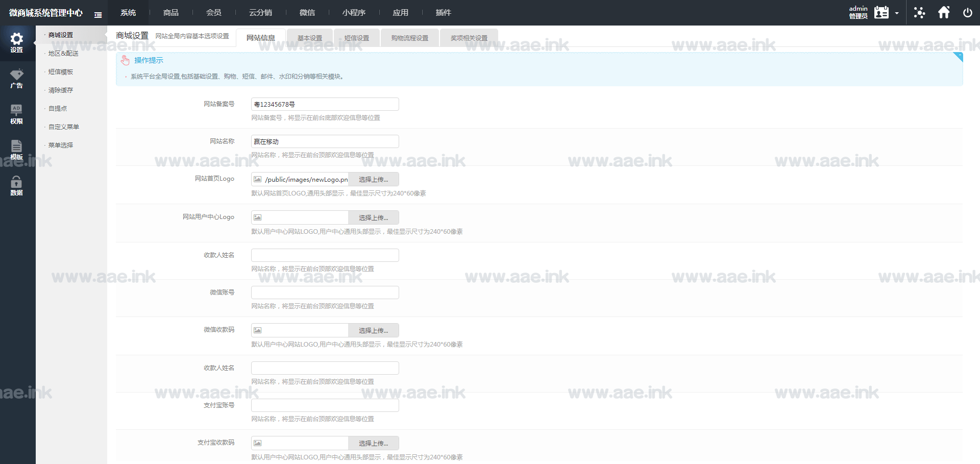Switch to the 短信设置 tab
Screen dimensions: 980x464
click(357, 38)
